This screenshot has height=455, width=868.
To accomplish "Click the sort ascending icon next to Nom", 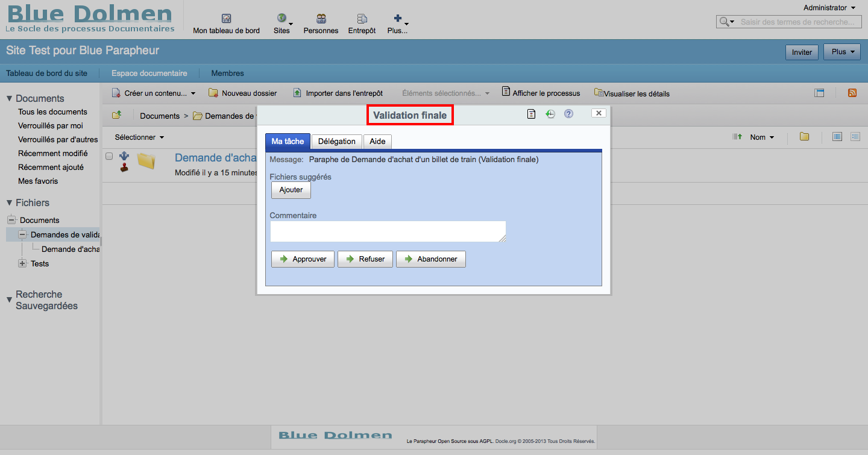I will coord(737,137).
